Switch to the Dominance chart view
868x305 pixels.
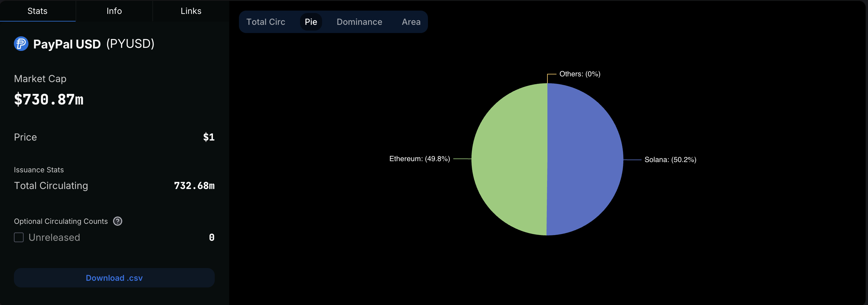[x=359, y=22]
